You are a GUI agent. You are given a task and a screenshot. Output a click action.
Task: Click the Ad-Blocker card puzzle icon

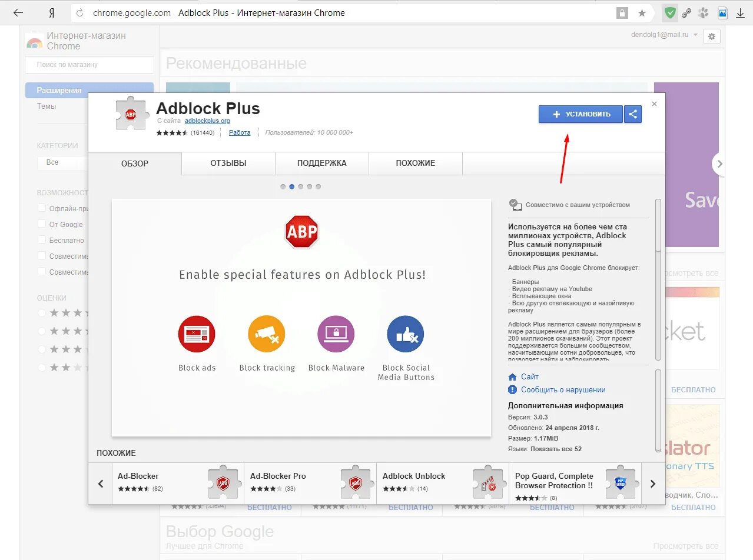pyautogui.click(x=224, y=482)
